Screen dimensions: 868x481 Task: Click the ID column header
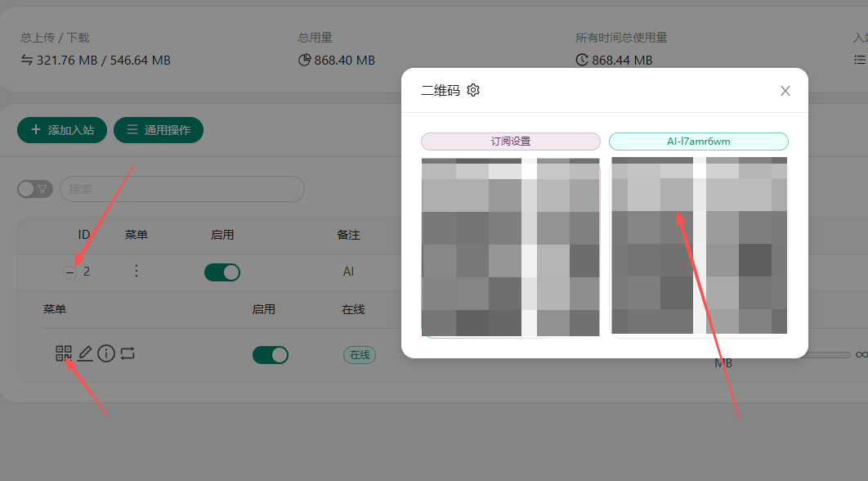pos(84,235)
